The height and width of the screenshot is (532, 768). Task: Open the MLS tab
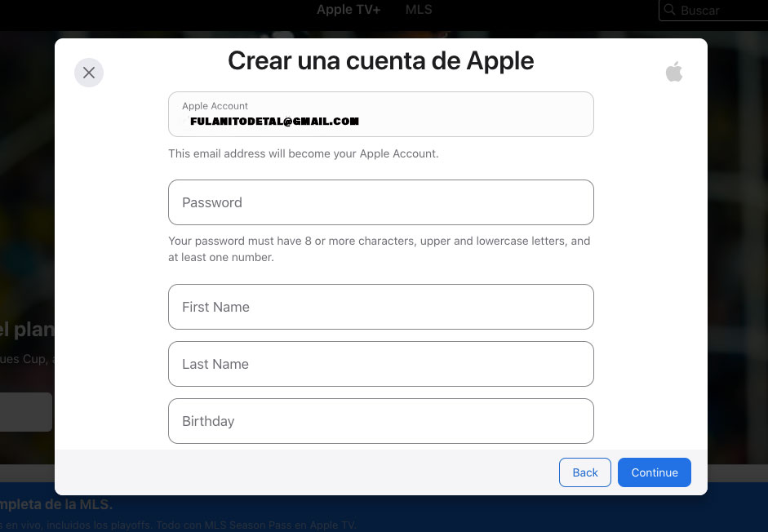[419, 9]
